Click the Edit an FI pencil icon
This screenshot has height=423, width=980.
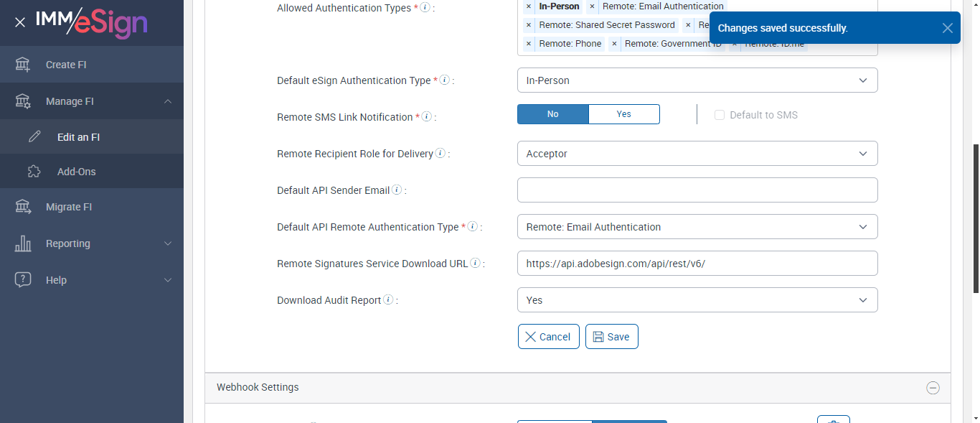point(34,137)
